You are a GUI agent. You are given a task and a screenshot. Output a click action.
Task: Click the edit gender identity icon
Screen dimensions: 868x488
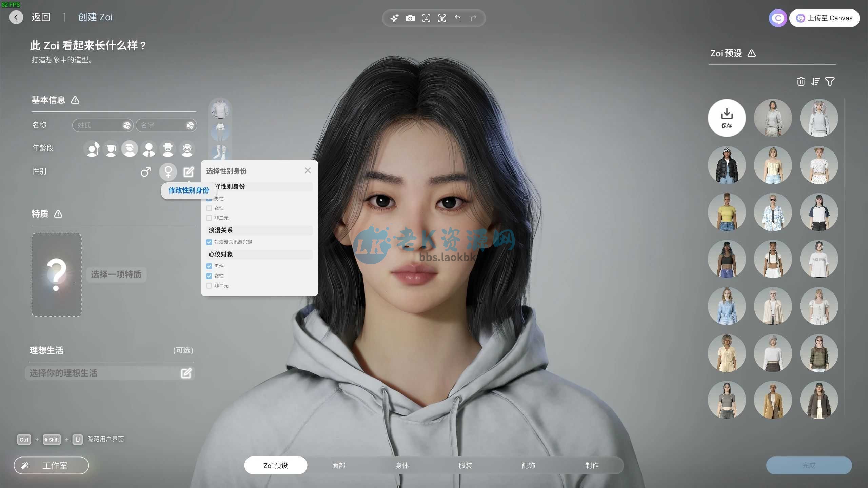pos(189,172)
